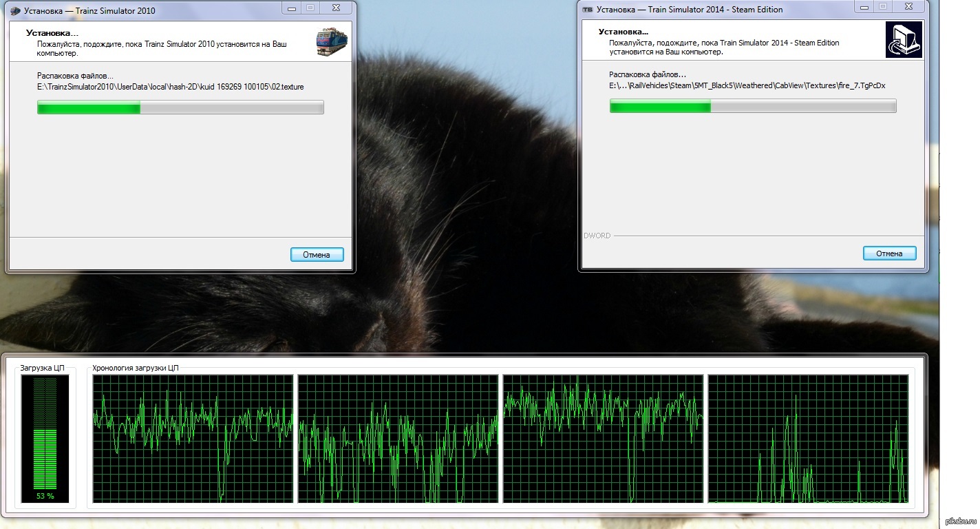Click the fire_7.TgPcDx file path text
This screenshot has height=529, width=980.
click(x=747, y=85)
